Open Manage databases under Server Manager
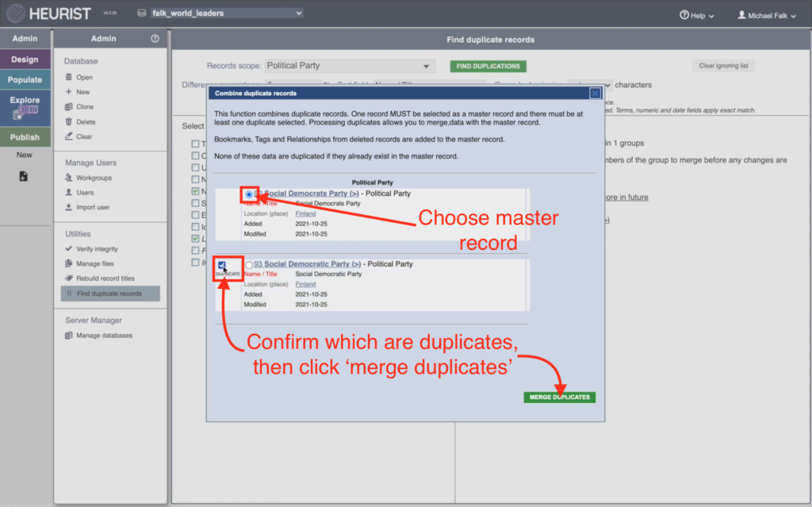The image size is (812, 507). point(104,336)
